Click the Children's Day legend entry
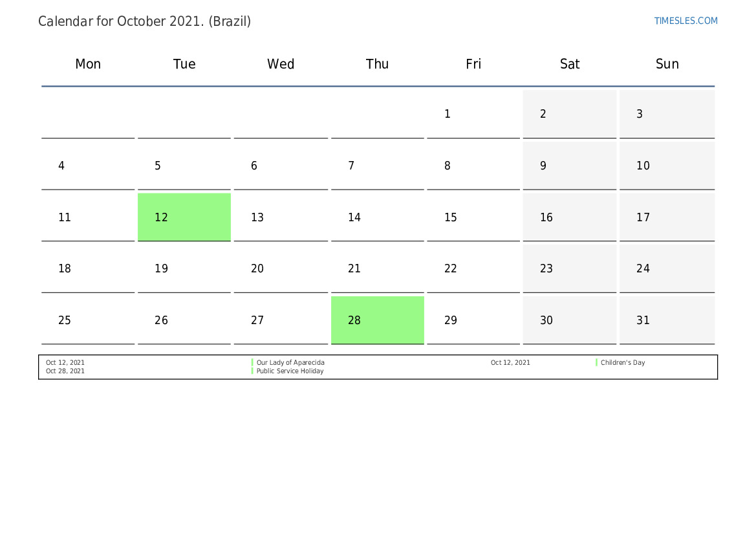Screen dimensions: 756x535 622,362
